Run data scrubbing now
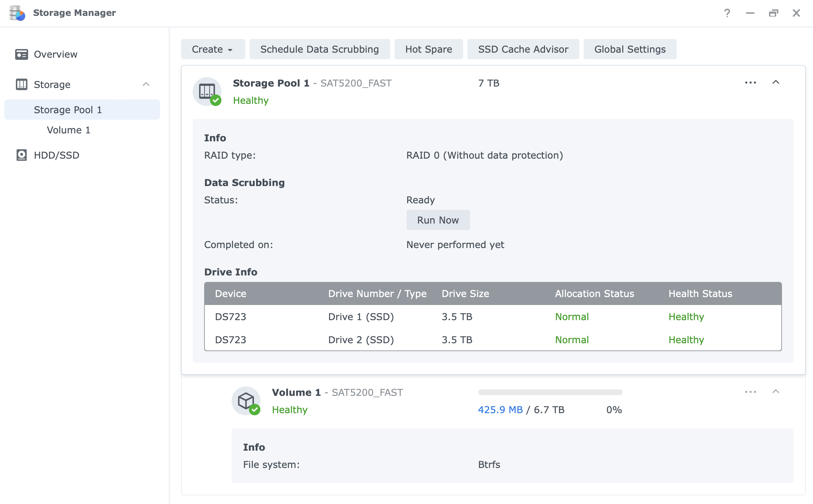This screenshot has width=813, height=504. (438, 220)
